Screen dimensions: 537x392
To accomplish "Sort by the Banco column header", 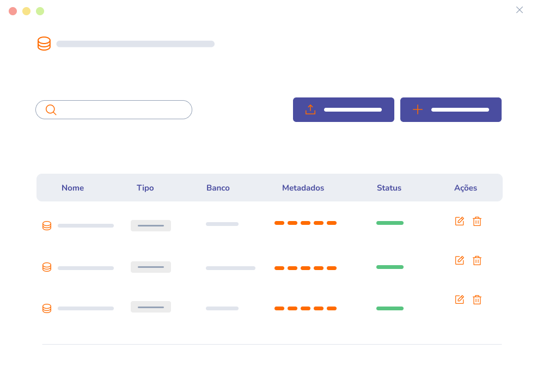I will click(218, 188).
